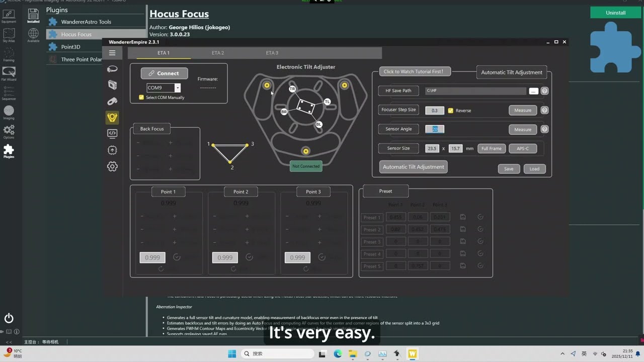Click the Load settings button
This screenshot has height=362, width=644.
point(534,169)
